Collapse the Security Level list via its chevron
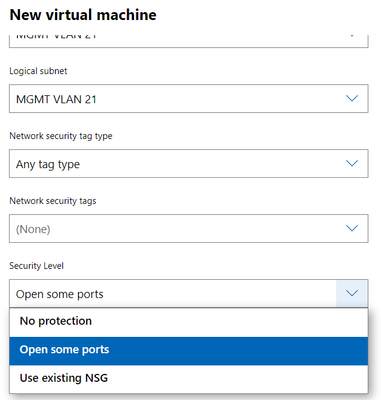Viewport: 381px width, 400px height. coord(352,293)
